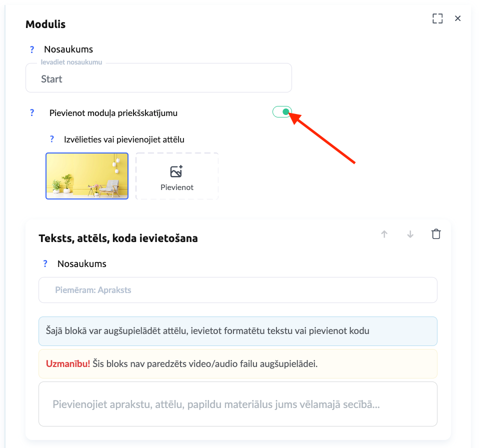Expand the Modulis dialog to fullscreen
This screenshot has width=485, height=448.
tap(437, 18)
